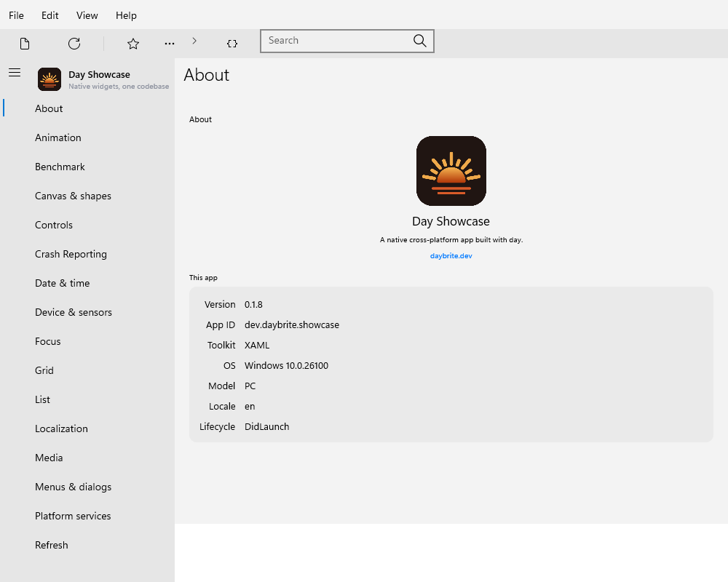Screen dimensions: 728x582
Task: Click the large About page heading
Action: tap(206, 75)
